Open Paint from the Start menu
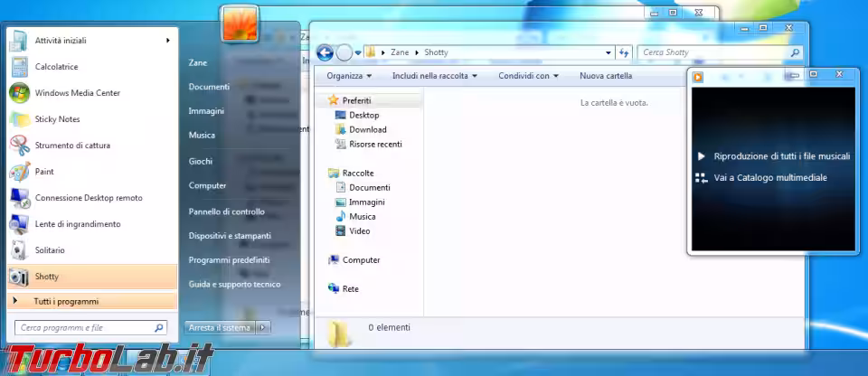Screen dimensions: 868x376 click(x=44, y=172)
